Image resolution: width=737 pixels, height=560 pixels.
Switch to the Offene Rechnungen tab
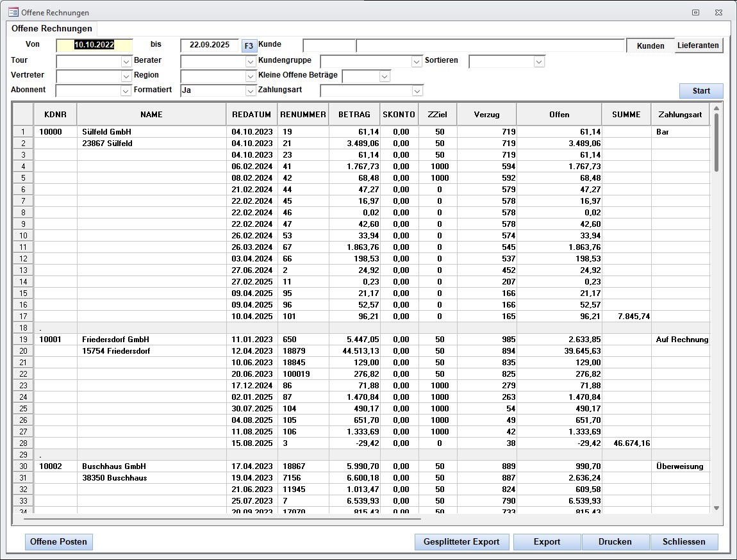52,29
